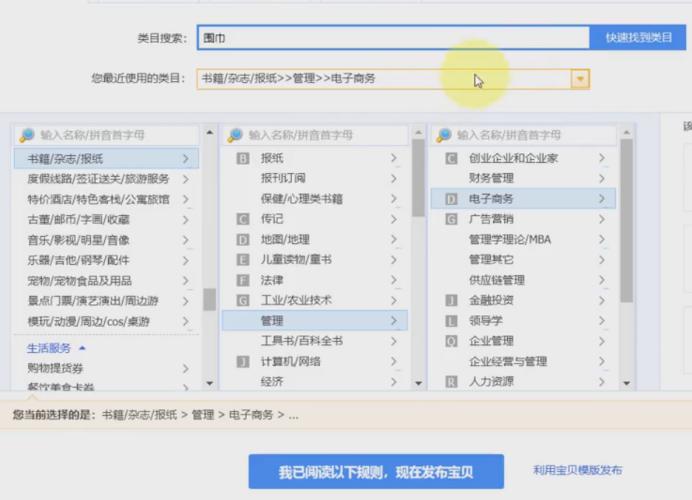Viewport: 692px width, 500px height.
Task: Pick 企业经营与管理 in third column
Action: 523,361
